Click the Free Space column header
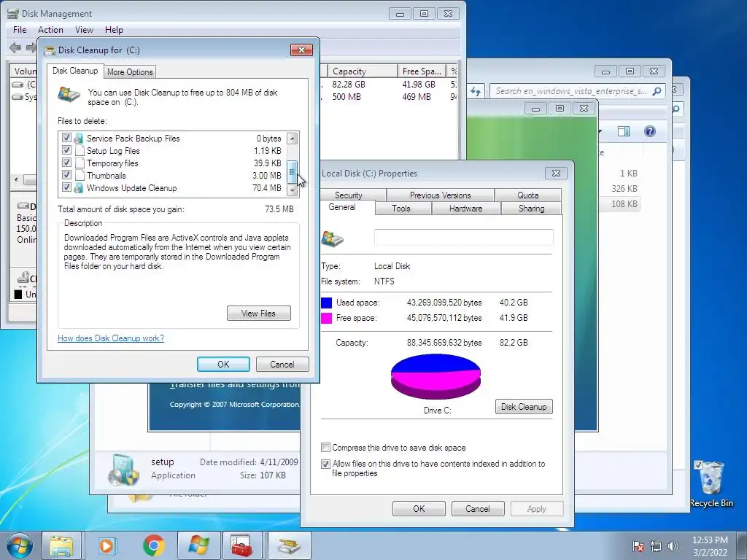 tap(422, 71)
